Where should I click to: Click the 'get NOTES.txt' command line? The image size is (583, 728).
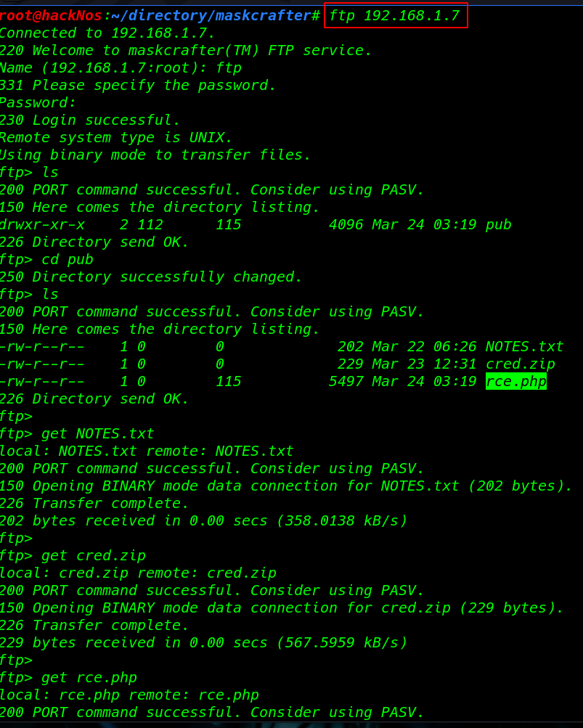tap(77, 433)
